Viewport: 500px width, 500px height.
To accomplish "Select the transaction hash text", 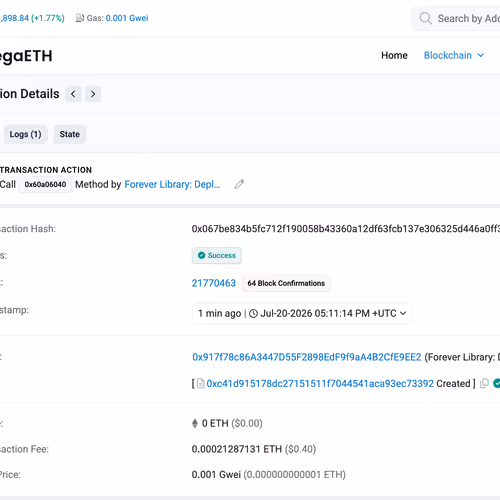I will [346, 229].
